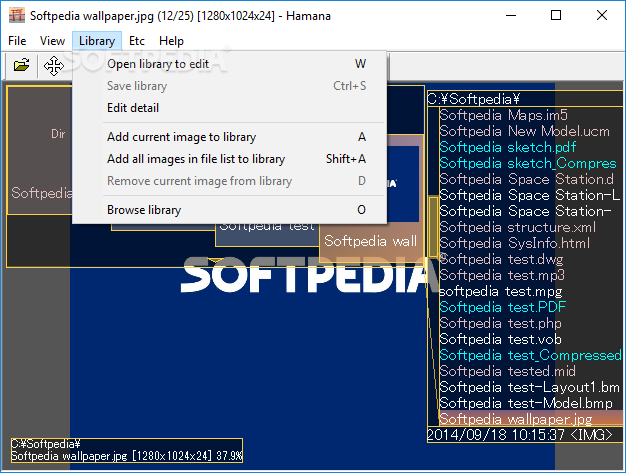Choose Open library to edit
626x473 pixels.
(230, 64)
